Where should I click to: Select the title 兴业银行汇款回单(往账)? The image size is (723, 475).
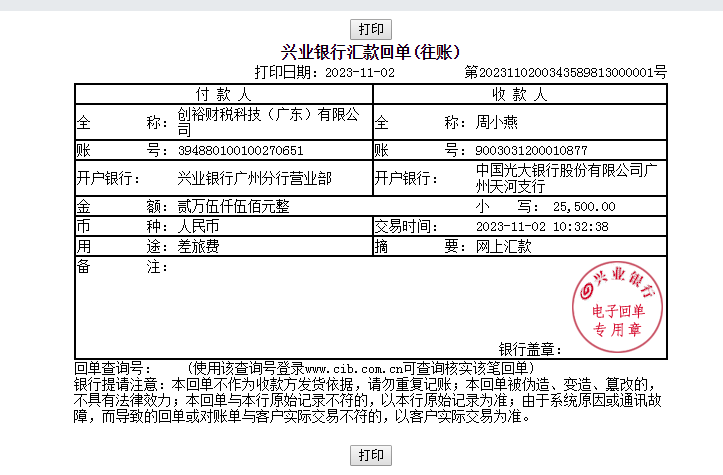pos(371,52)
